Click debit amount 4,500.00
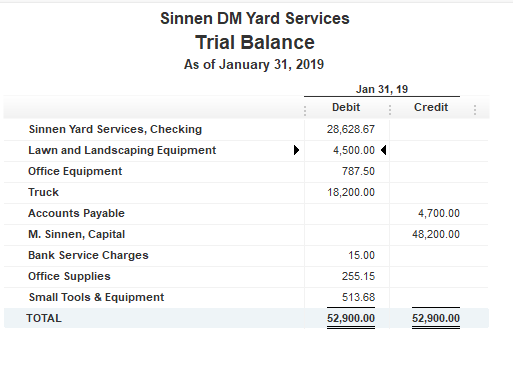 pos(354,150)
